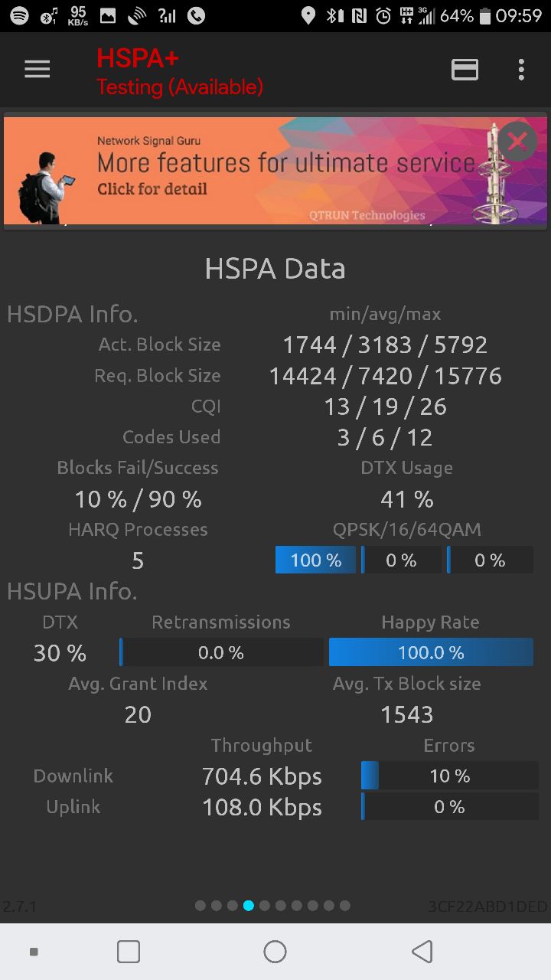Select the highlighted fourth page indicator dot
The image size is (551, 980).
(249, 906)
